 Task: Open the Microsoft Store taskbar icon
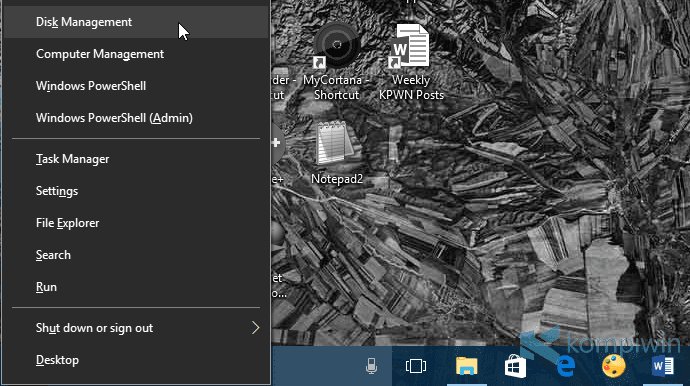[x=515, y=366]
